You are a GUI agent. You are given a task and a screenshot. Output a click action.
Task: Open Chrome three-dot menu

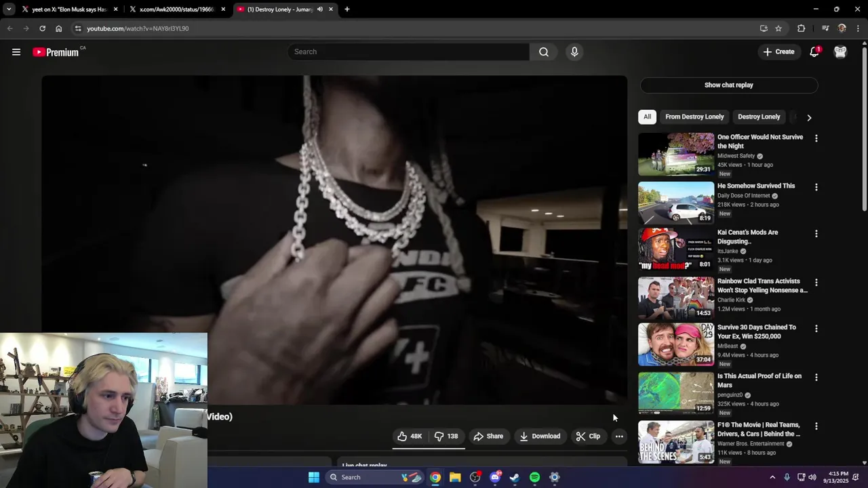tap(859, 28)
